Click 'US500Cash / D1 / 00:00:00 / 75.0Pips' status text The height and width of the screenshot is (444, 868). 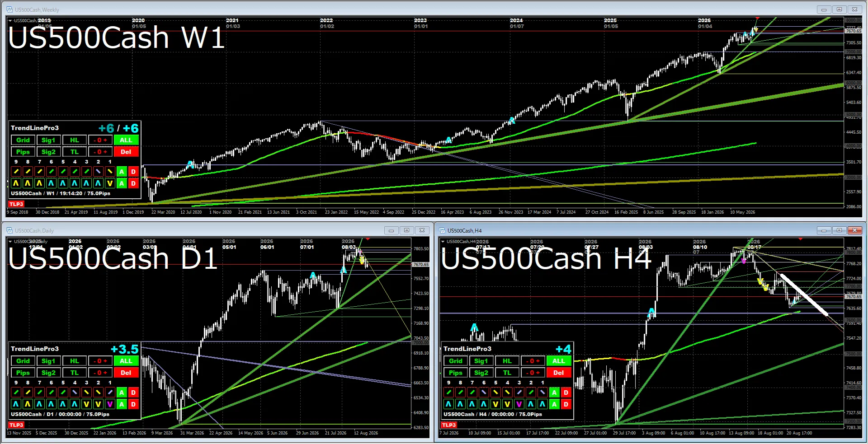[x=60, y=414]
